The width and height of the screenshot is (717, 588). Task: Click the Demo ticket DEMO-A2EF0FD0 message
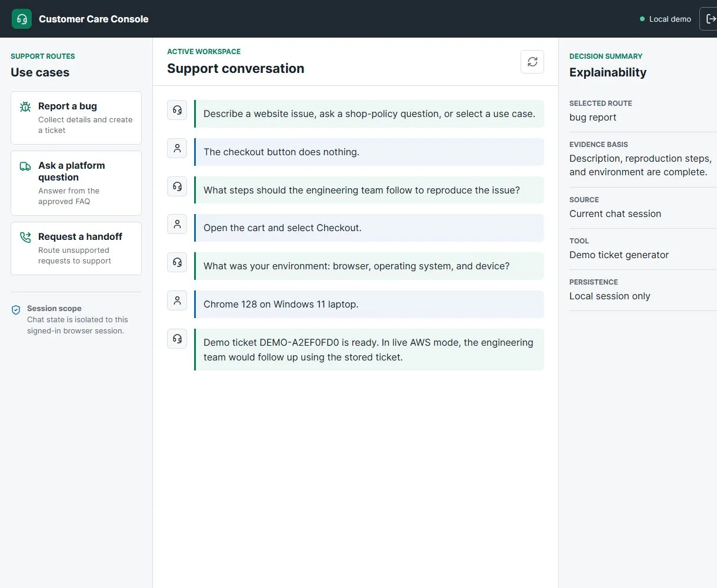369,349
